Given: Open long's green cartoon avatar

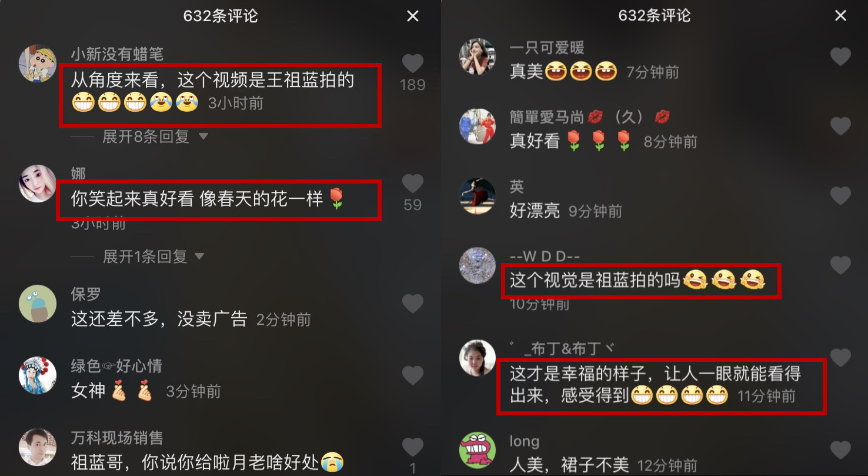Looking at the screenshot, I should tap(478, 450).
